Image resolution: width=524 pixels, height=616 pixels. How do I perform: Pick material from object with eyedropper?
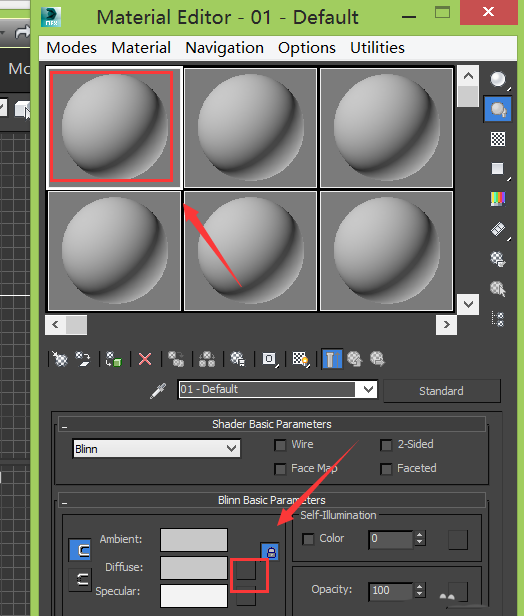pos(158,390)
